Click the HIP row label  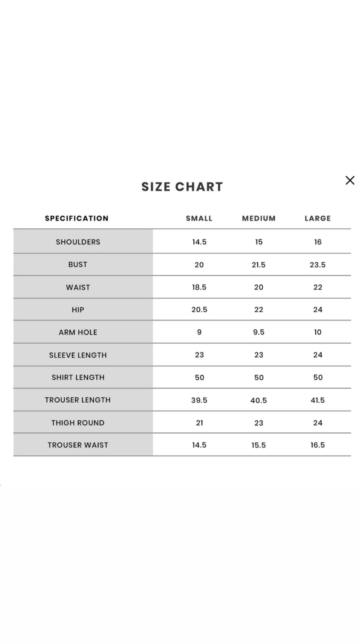click(x=78, y=310)
